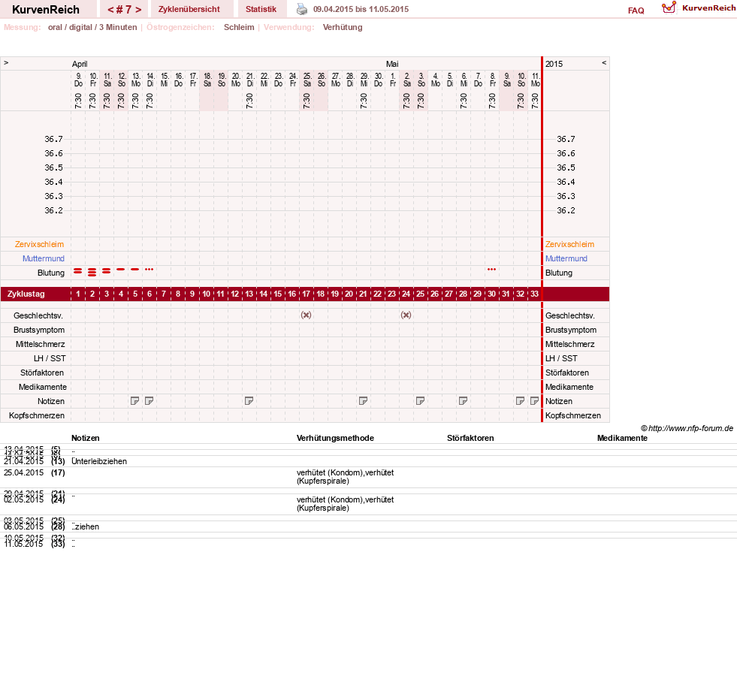Click the Muttermund label on the left
The width and height of the screenshot is (737, 700).
click(44, 258)
